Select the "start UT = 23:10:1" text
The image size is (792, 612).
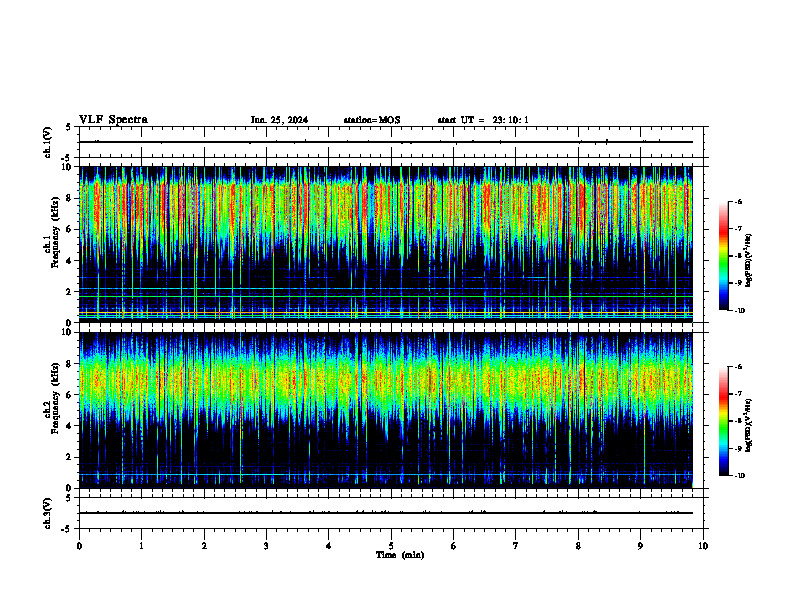[x=483, y=120]
